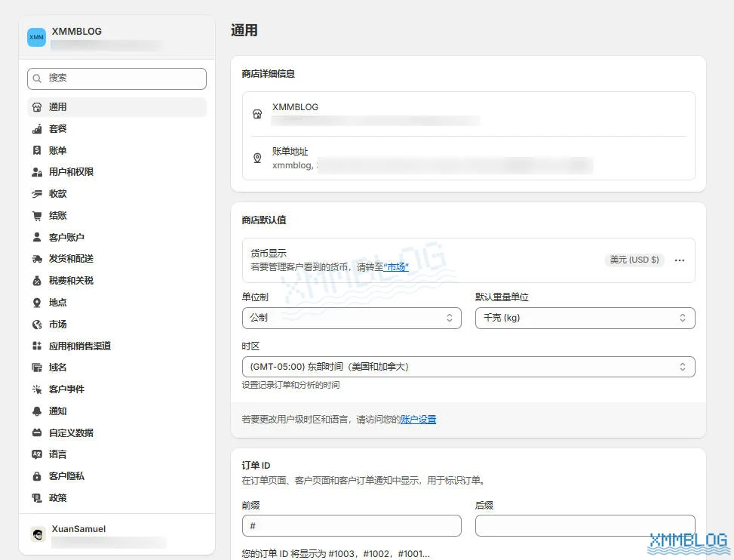734x560 pixels.
Task: Select 账单 from the sidebar
Action: click(x=117, y=150)
